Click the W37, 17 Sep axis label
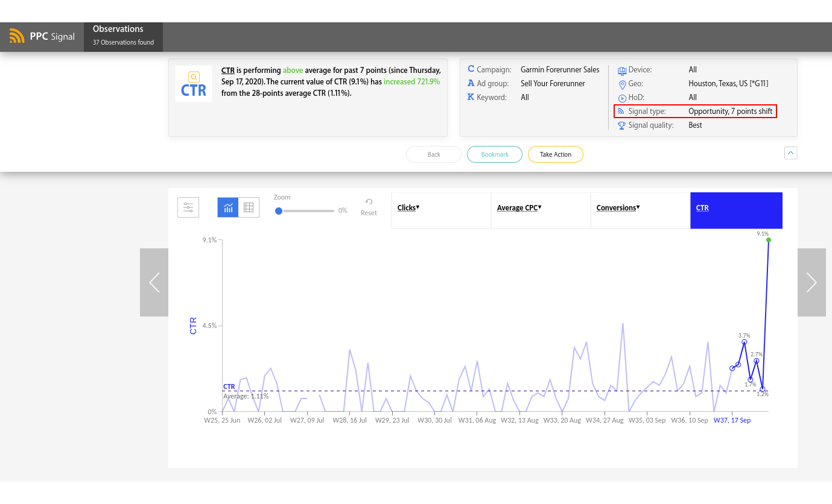The width and height of the screenshot is (832, 504). click(x=732, y=420)
